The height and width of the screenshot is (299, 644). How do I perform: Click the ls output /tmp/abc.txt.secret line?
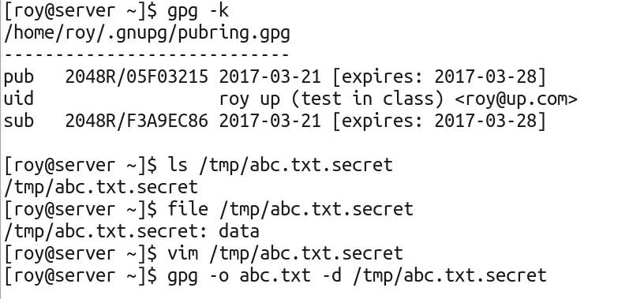tap(101, 188)
